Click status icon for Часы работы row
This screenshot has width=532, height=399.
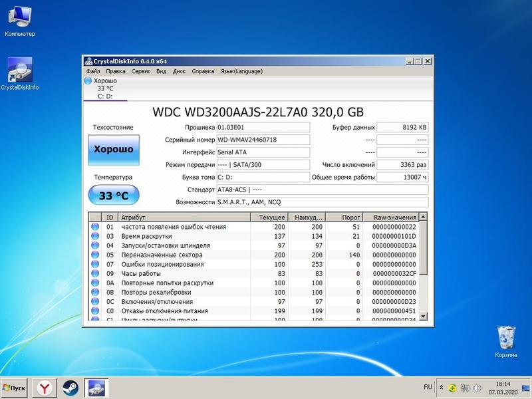94,273
